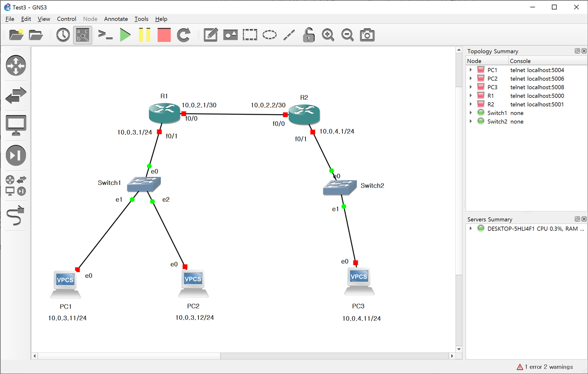Click the Zoom out magnifier icon
This screenshot has width=588, height=374.
pyautogui.click(x=348, y=35)
